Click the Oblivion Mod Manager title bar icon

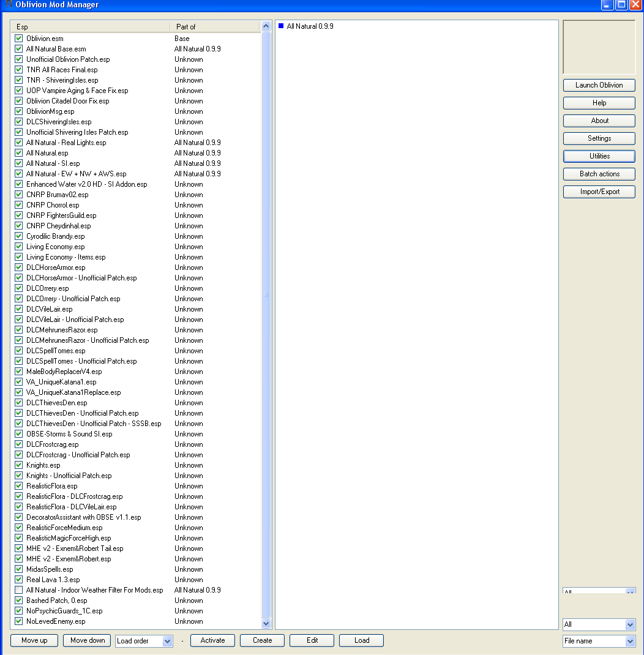point(8,4)
